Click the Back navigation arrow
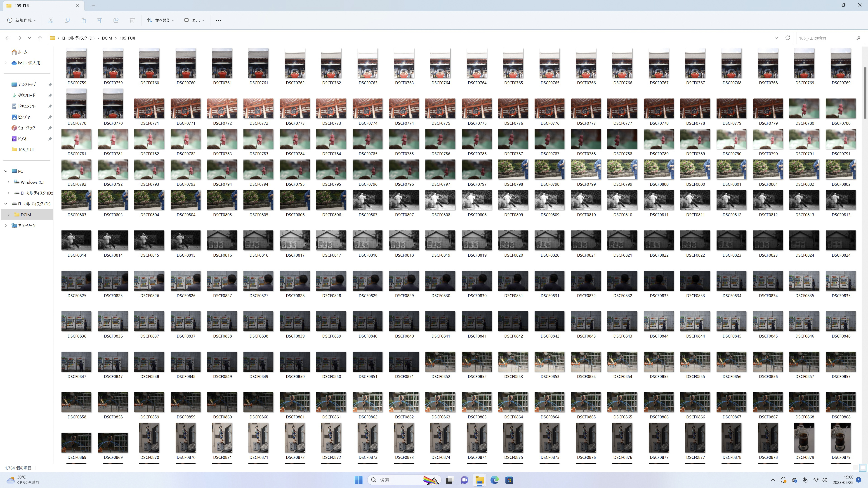The width and height of the screenshot is (868, 488). pos(7,38)
